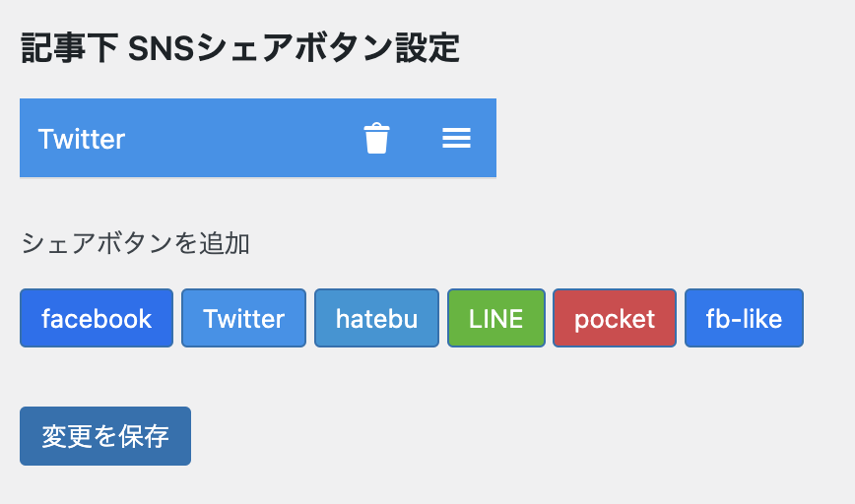Click the trash can icon

point(376,139)
